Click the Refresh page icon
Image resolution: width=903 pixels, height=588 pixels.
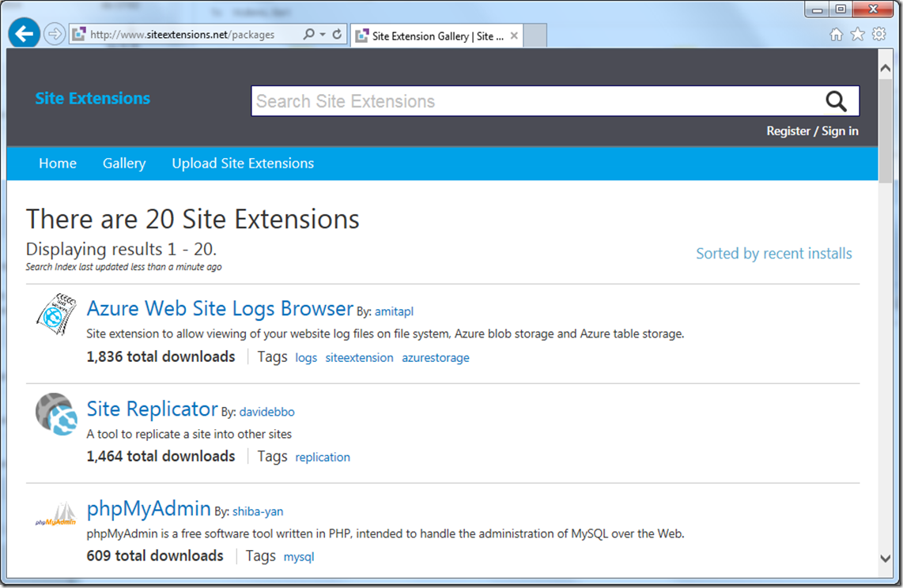tap(338, 35)
